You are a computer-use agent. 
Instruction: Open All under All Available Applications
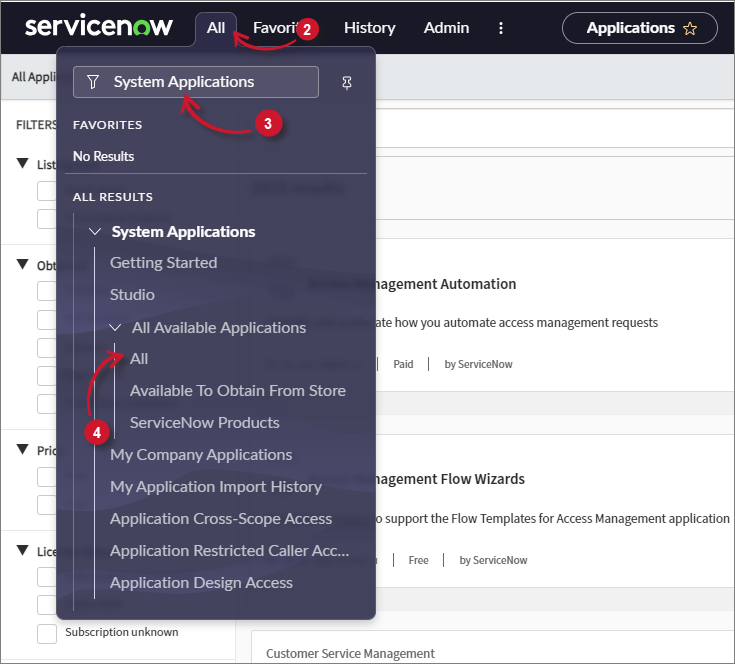[139, 359]
